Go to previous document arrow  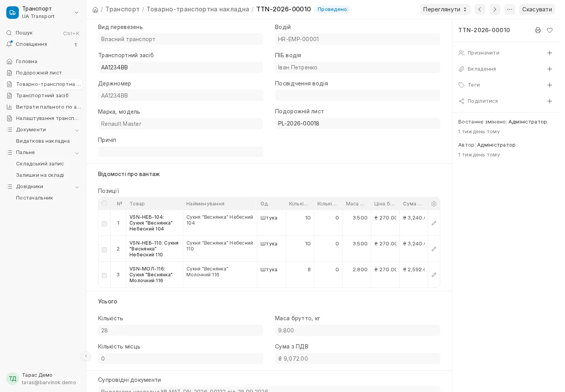(480, 9)
